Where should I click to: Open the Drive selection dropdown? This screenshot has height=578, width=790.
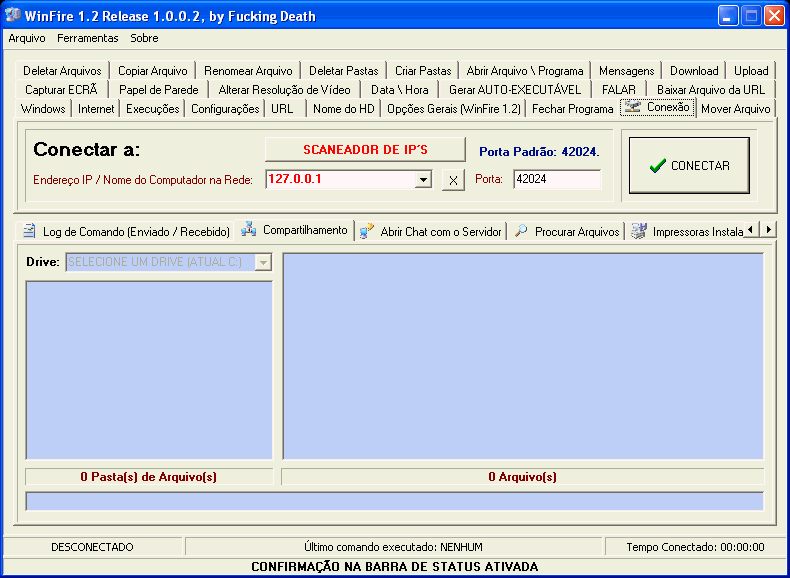[263, 262]
